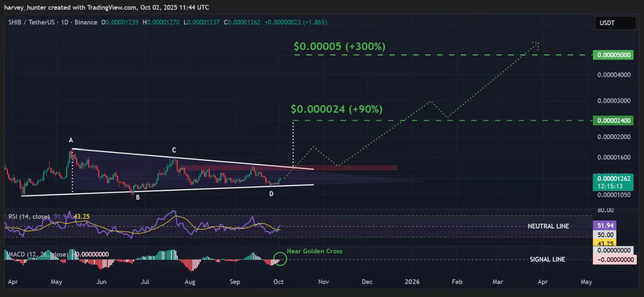Select the point B label below lower trendline
The height and width of the screenshot is (297, 644).
[138, 197]
